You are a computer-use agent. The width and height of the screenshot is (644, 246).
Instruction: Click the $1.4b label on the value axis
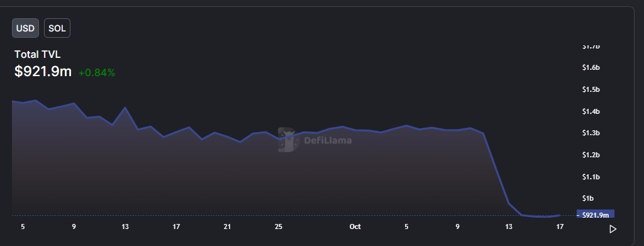coord(591,111)
